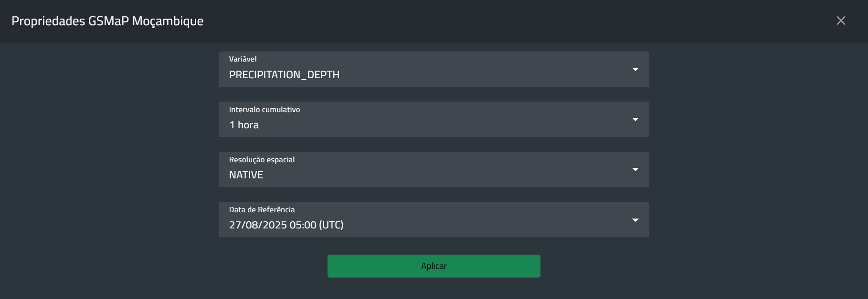Click the dark header bar beside title
Viewport: 868px width, 299px height.
pos(477,21)
